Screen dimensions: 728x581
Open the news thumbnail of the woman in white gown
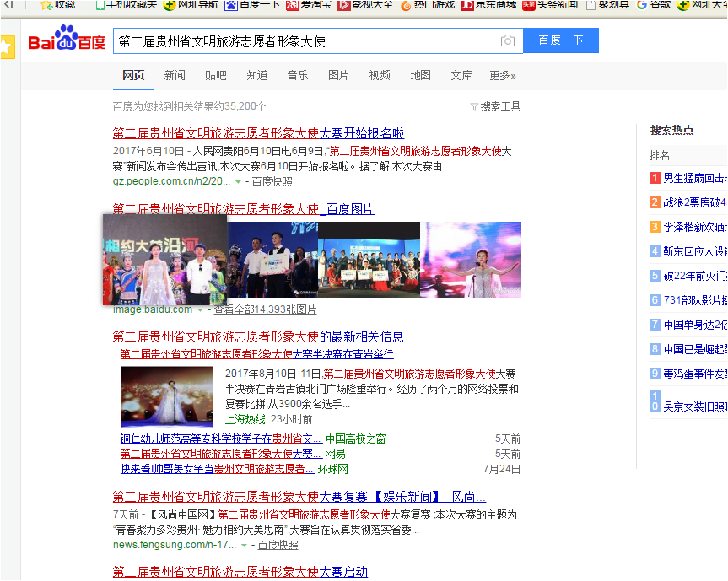(x=167, y=397)
